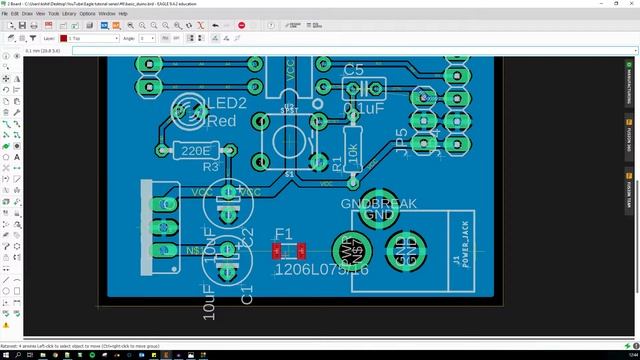The height and width of the screenshot is (360, 640).
Task: Click the orange BRD icon
Action: tap(116, 25)
